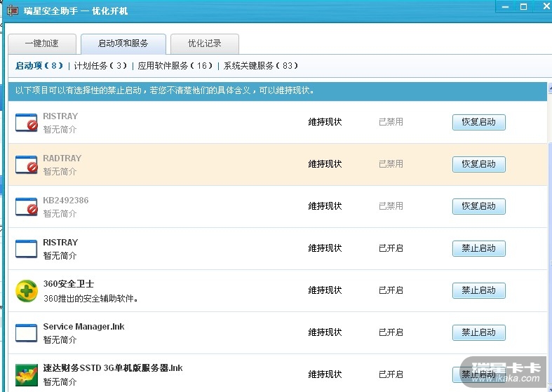The height and width of the screenshot is (392, 552).
Task: Click the 速达财务SSTD server icon
Action: [27, 374]
